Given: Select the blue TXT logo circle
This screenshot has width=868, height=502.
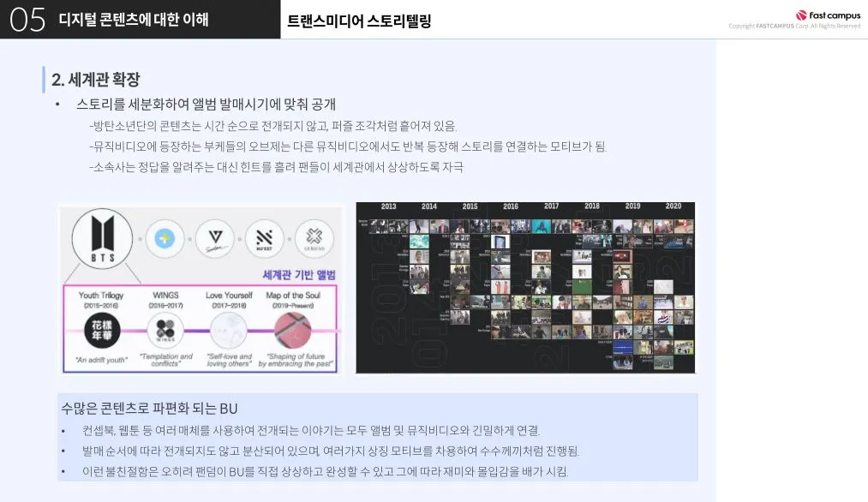Looking at the screenshot, I should tap(165, 238).
